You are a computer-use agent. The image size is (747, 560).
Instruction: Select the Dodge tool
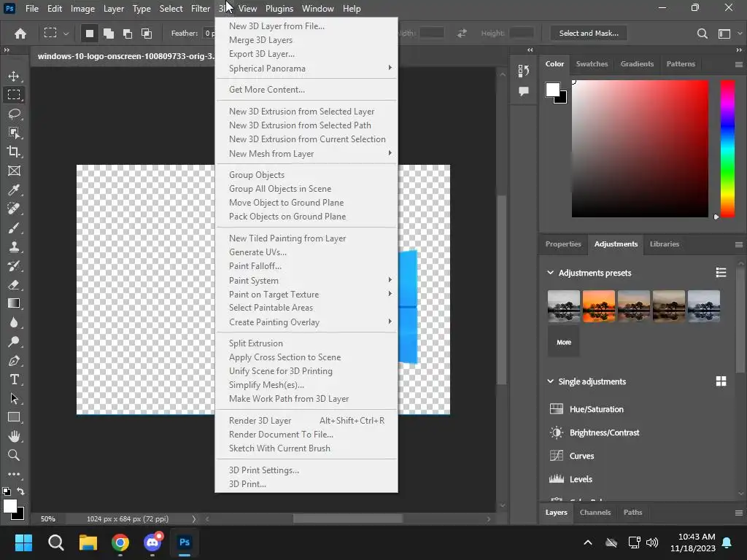click(14, 341)
